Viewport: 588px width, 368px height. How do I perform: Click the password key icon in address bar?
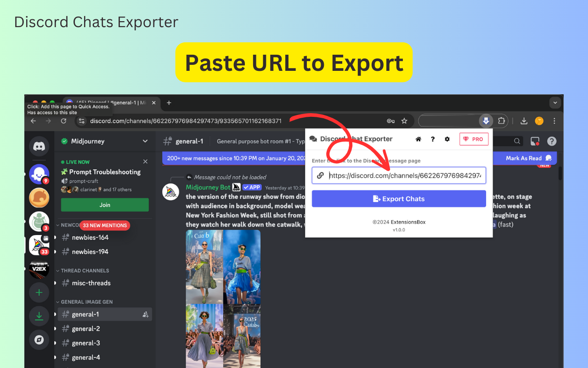click(390, 121)
